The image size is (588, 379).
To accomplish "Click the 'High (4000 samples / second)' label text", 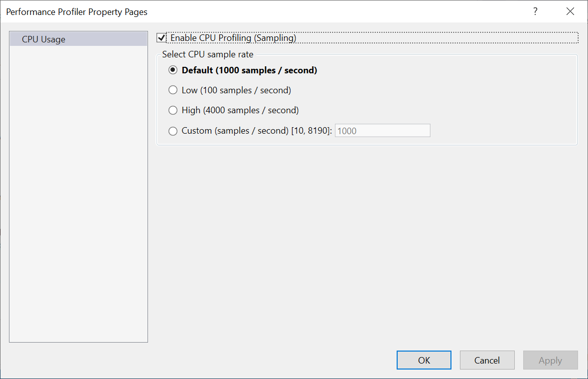I will tap(240, 110).
